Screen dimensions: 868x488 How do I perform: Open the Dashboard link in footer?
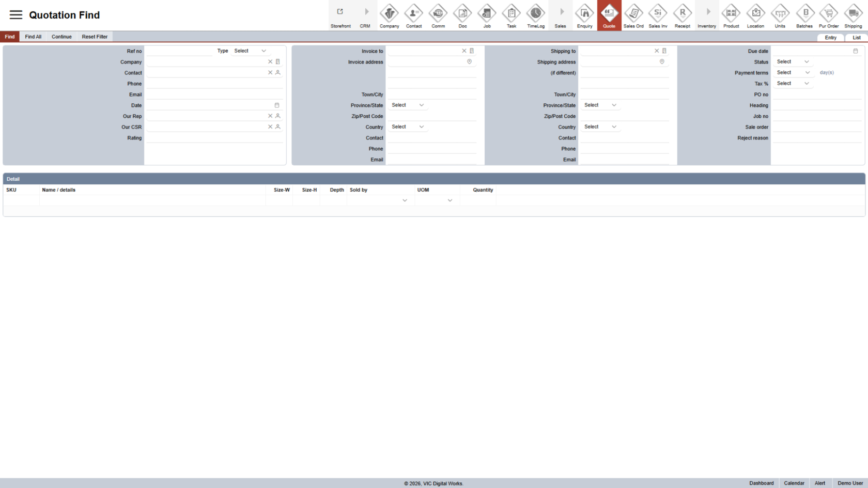pos(761,483)
